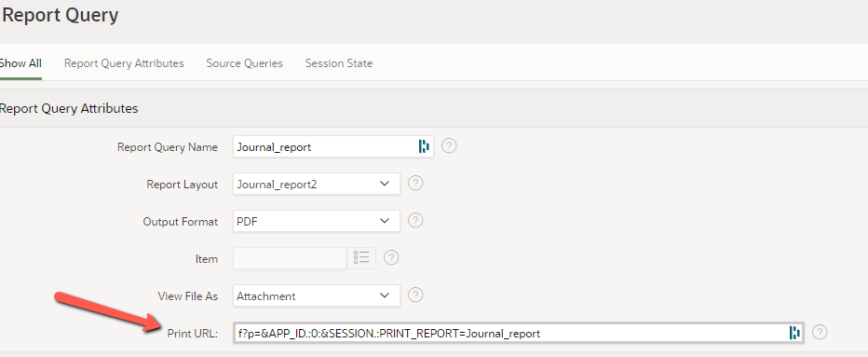Click in the Print URL text field
Viewport: 868px width, 357px height.
pos(519,333)
